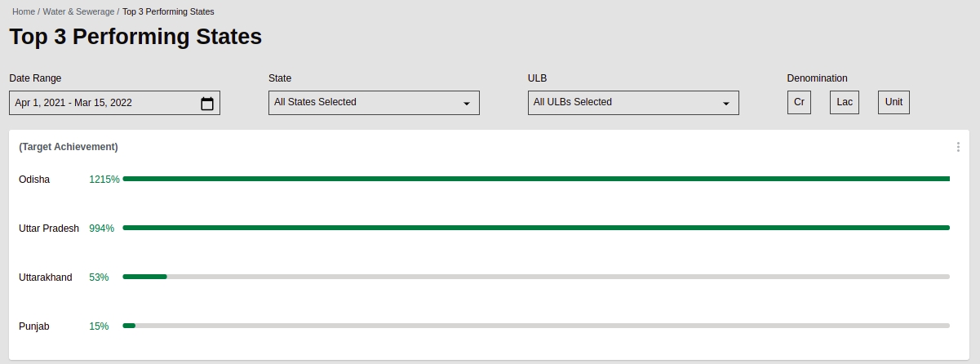
Task: Navigate to Water & Sewerage breadcrumb
Action: 78,11
